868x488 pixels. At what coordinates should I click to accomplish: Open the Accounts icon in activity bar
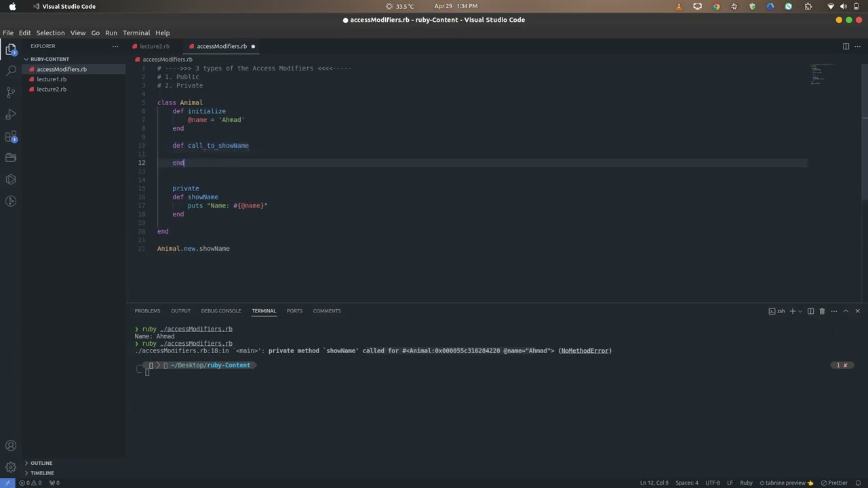click(x=11, y=446)
